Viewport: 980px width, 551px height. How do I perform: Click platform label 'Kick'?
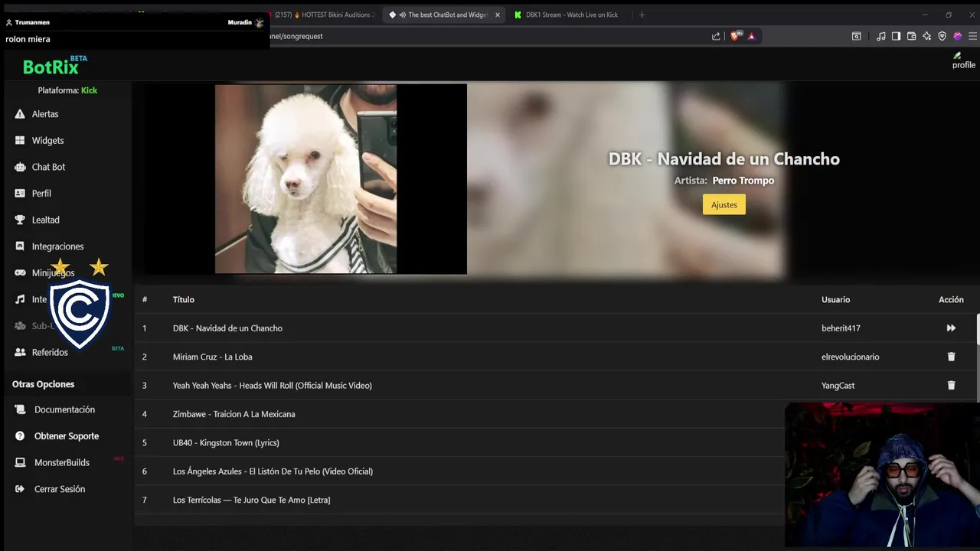click(x=89, y=90)
